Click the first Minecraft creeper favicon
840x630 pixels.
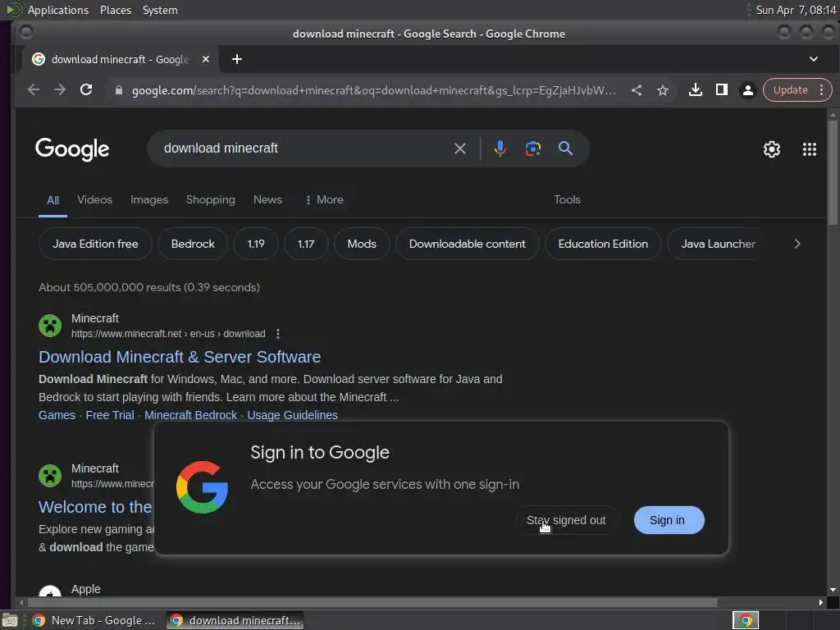pyautogui.click(x=50, y=325)
